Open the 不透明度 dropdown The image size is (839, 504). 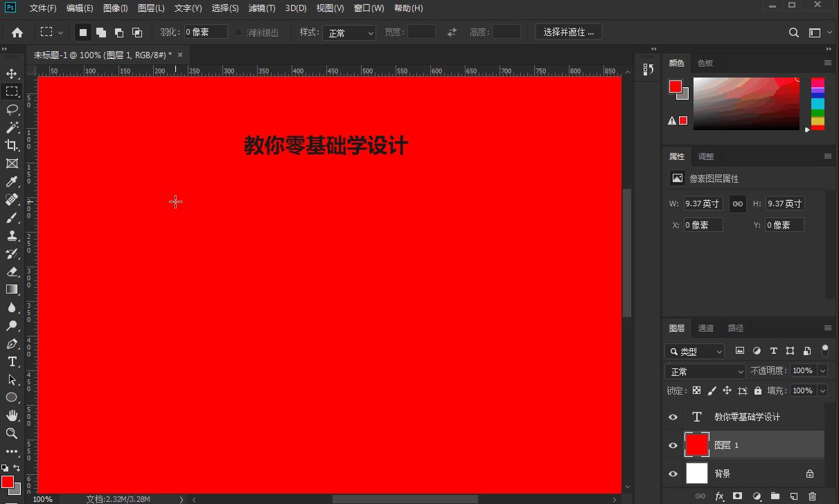pos(824,371)
